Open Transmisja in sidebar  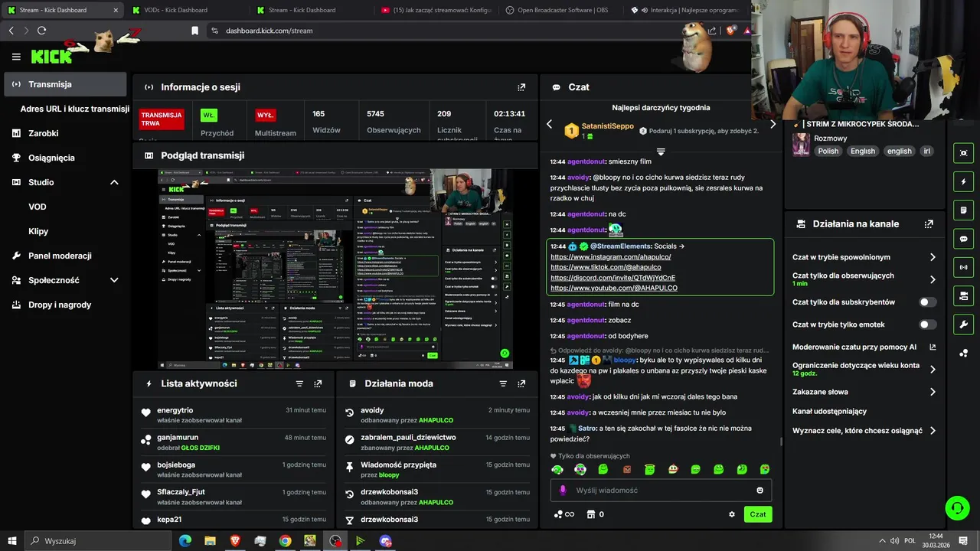pyautogui.click(x=65, y=84)
